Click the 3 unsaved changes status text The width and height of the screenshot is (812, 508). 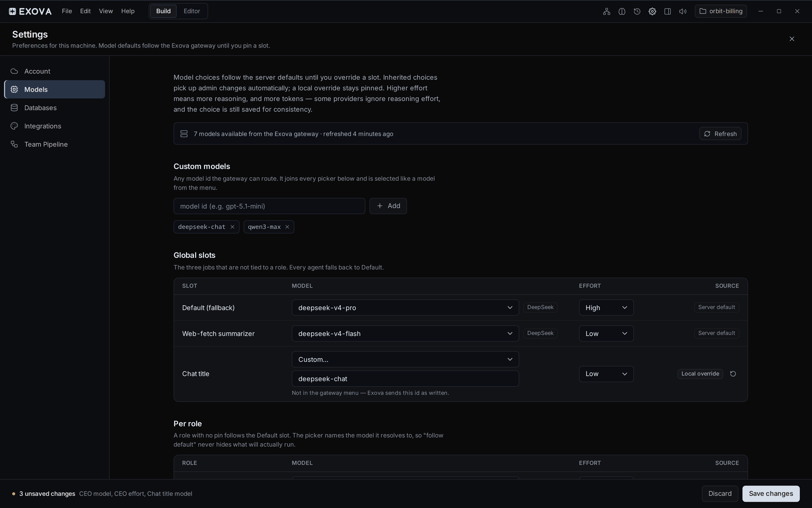(x=47, y=494)
